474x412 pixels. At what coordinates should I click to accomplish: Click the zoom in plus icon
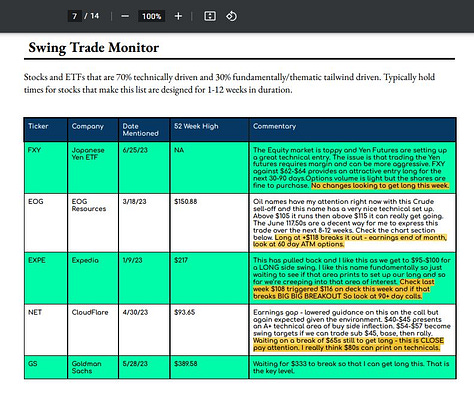(x=178, y=16)
